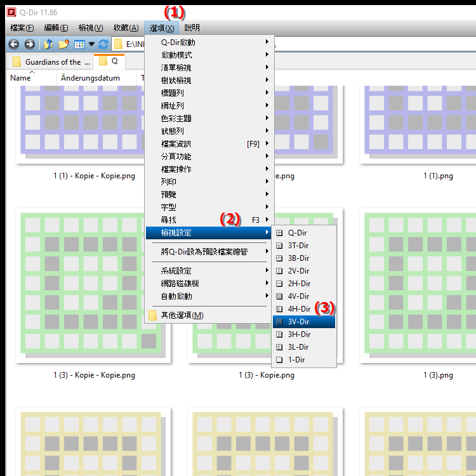Refresh the folder listing

point(103,44)
